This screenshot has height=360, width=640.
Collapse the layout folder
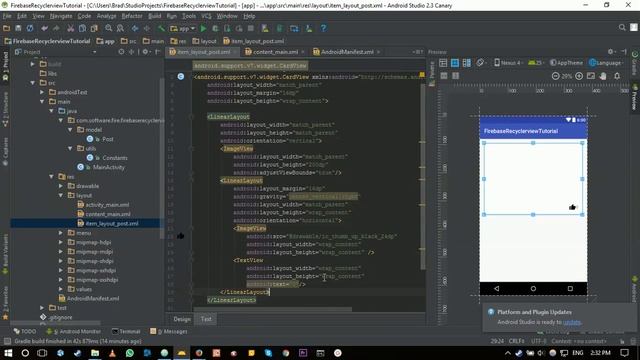[x=61, y=196]
